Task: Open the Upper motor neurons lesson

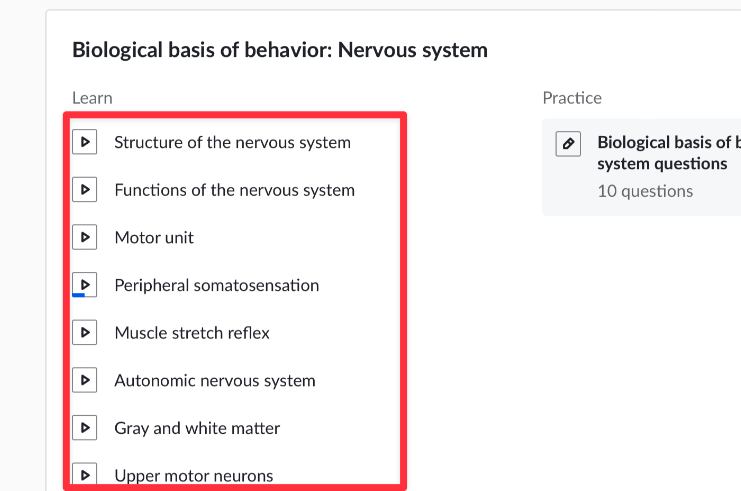Action: click(194, 476)
